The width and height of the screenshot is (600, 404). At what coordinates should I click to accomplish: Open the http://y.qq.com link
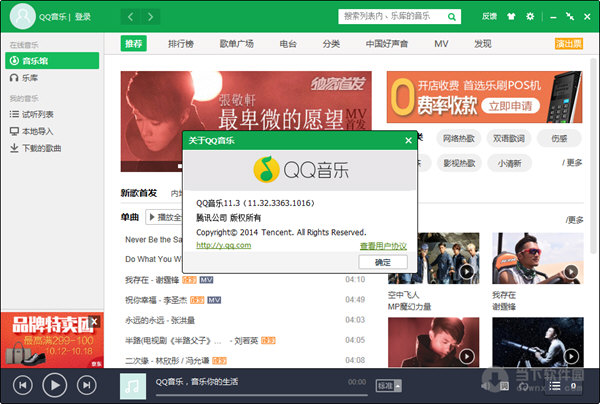(223, 245)
